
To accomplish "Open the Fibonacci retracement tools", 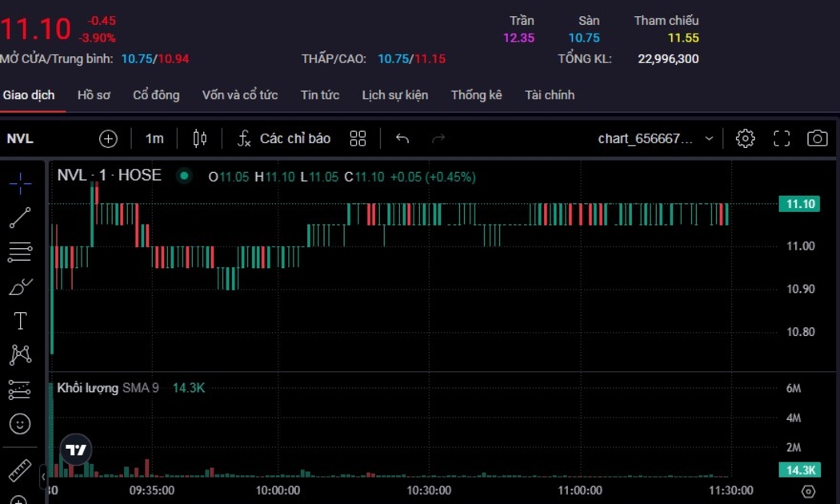I will pos(21,252).
